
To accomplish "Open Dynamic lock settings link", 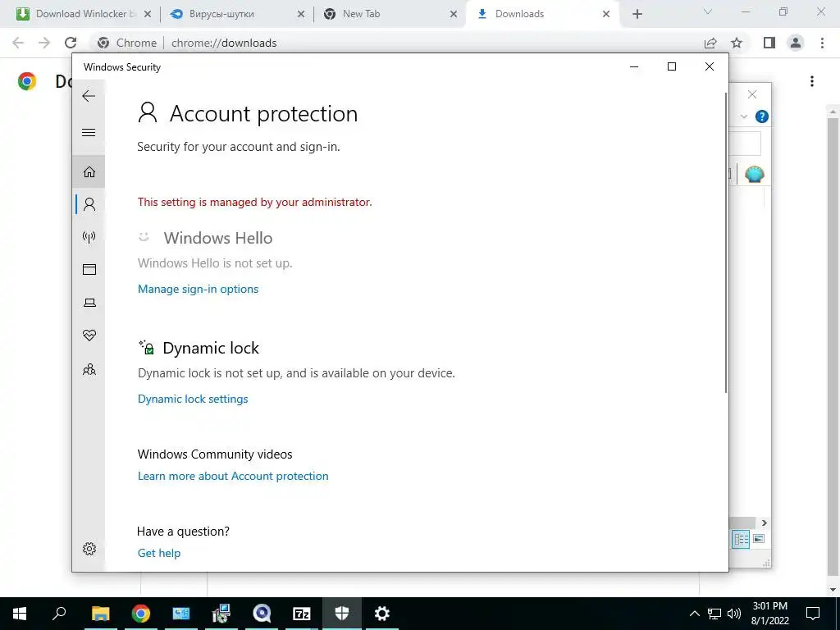I will coord(192,399).
